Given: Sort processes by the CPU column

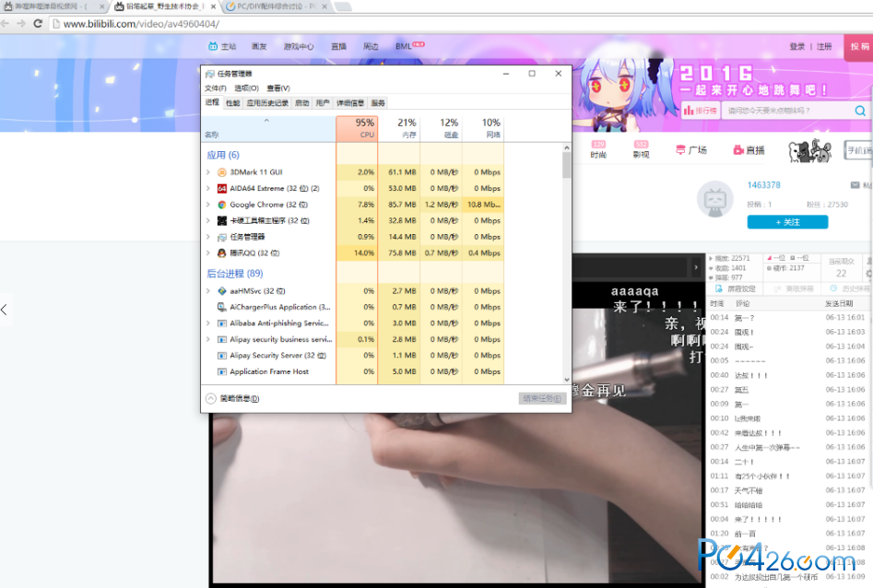Looking at the screenshot, I should (x=357, y=129).
